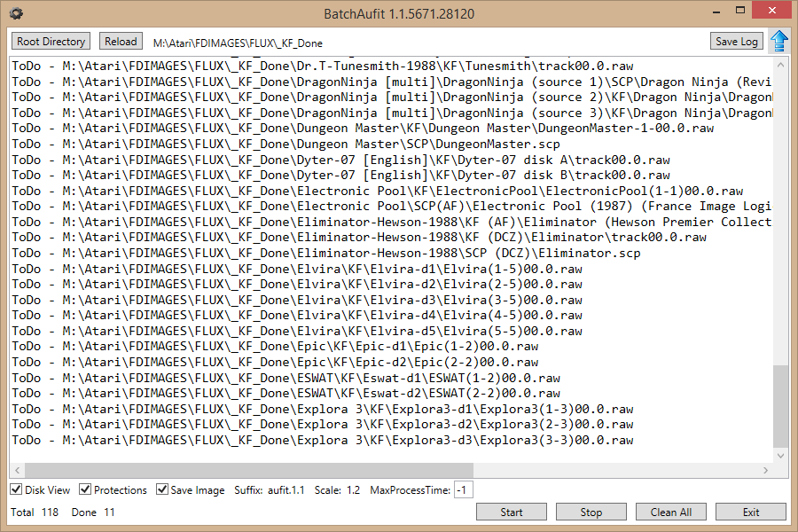Viewport: 798px width, 532px height.
Task: Toggle the Protections checkbox
Action: point(85,489)
